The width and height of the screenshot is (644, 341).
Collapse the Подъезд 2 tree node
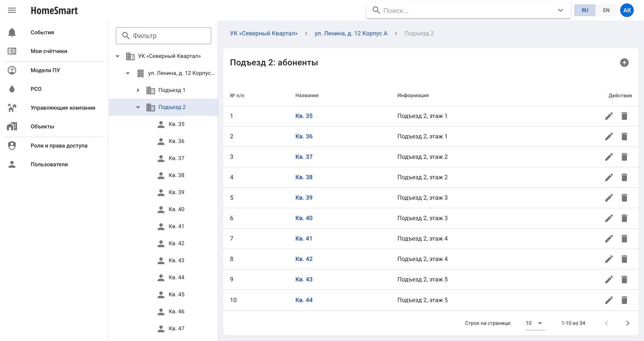138,107
